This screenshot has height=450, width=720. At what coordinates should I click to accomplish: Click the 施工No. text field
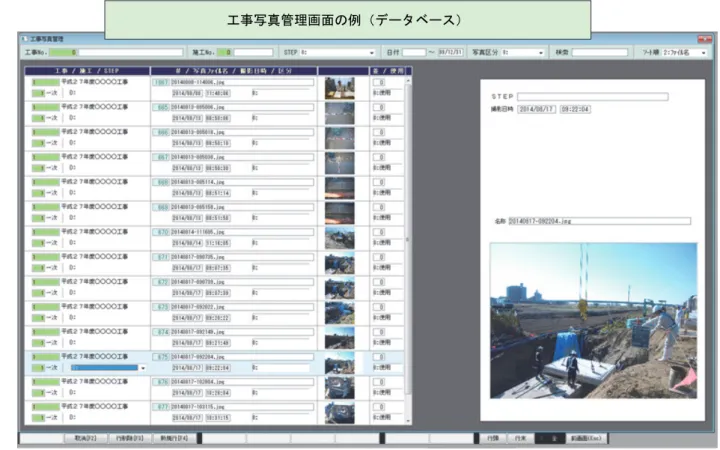(x=253, y=53)
